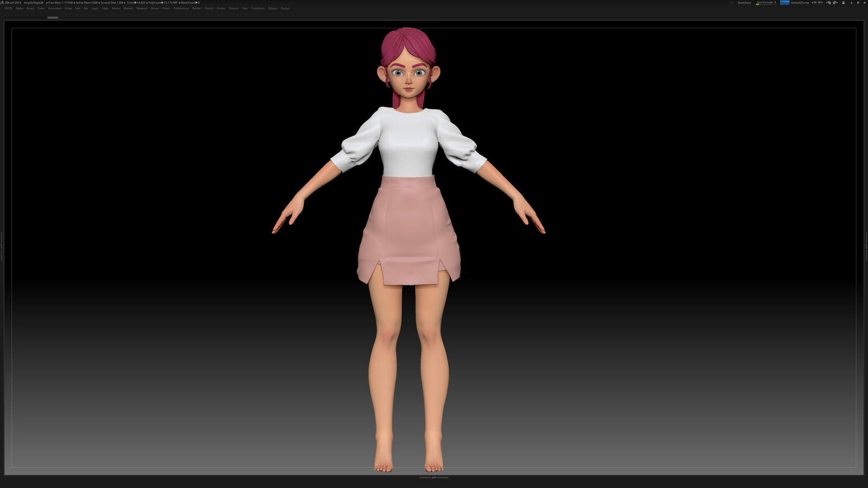This screenshot has height=488, width=868.
Task: Open the Movie menu
Action: click(155, 8)
